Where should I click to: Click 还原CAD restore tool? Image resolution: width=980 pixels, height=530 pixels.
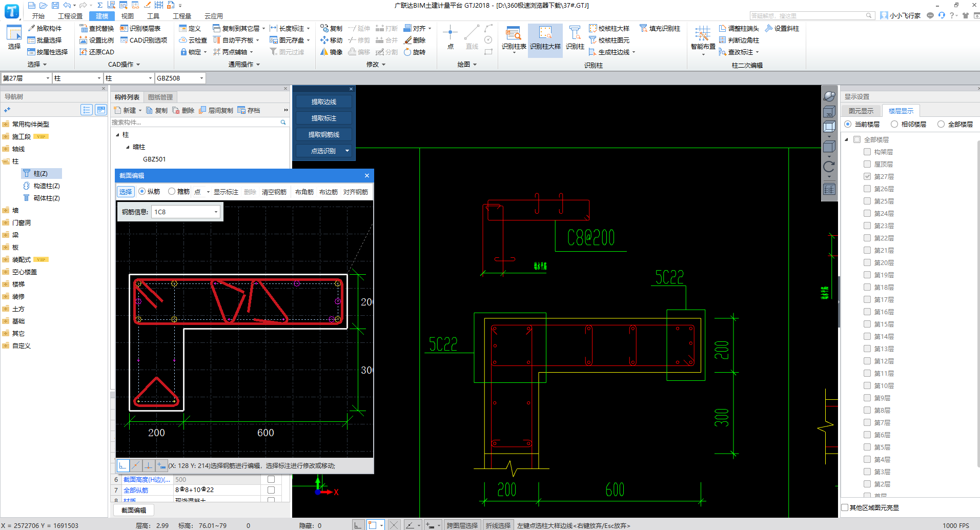96,52
